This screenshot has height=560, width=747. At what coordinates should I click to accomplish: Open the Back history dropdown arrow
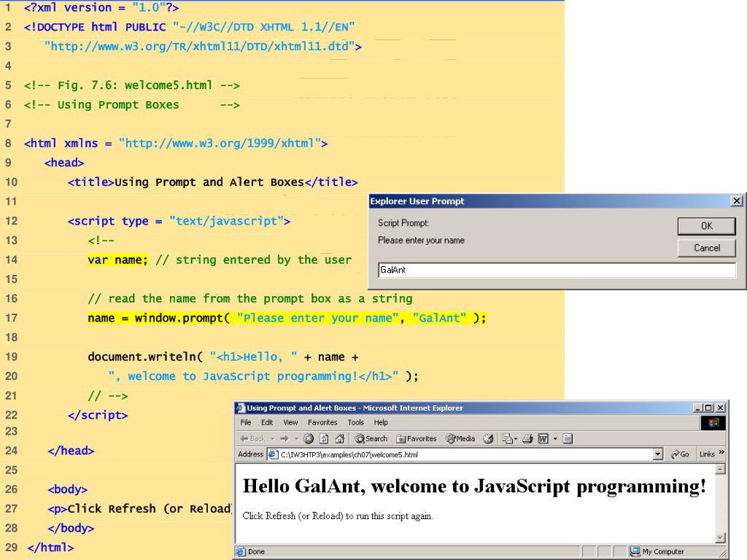(273, 438)
